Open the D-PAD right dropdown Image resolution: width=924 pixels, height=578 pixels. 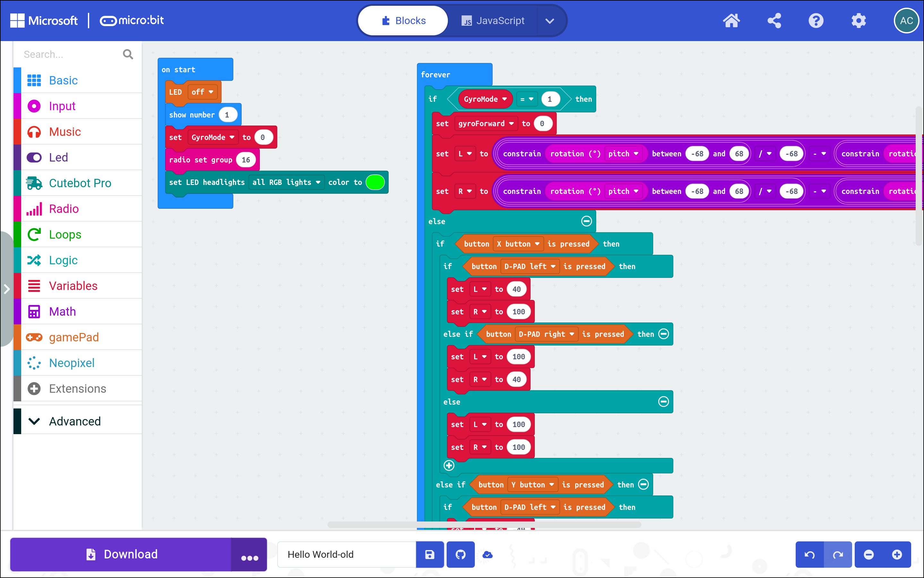(x=546, y=334)
